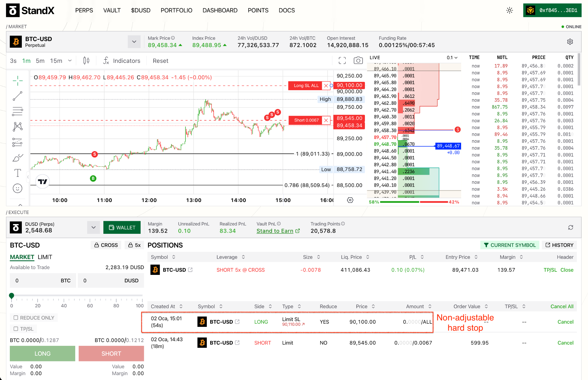Select the Text annotation tool
The image size is (588, 380).
point(18,173)
